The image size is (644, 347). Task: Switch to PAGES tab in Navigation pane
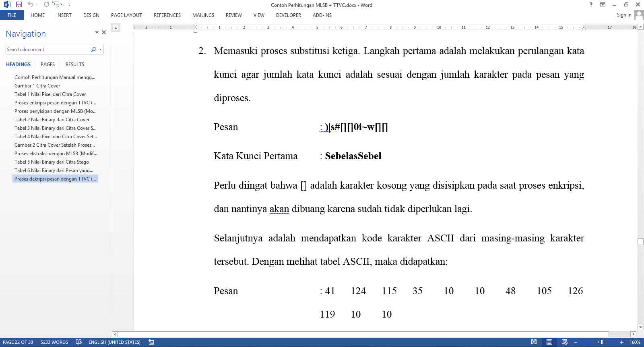(47, 64)
